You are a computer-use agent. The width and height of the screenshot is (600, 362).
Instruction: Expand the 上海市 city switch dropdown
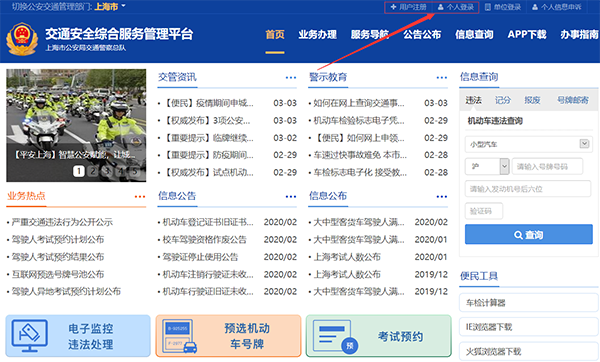point(110,7)
